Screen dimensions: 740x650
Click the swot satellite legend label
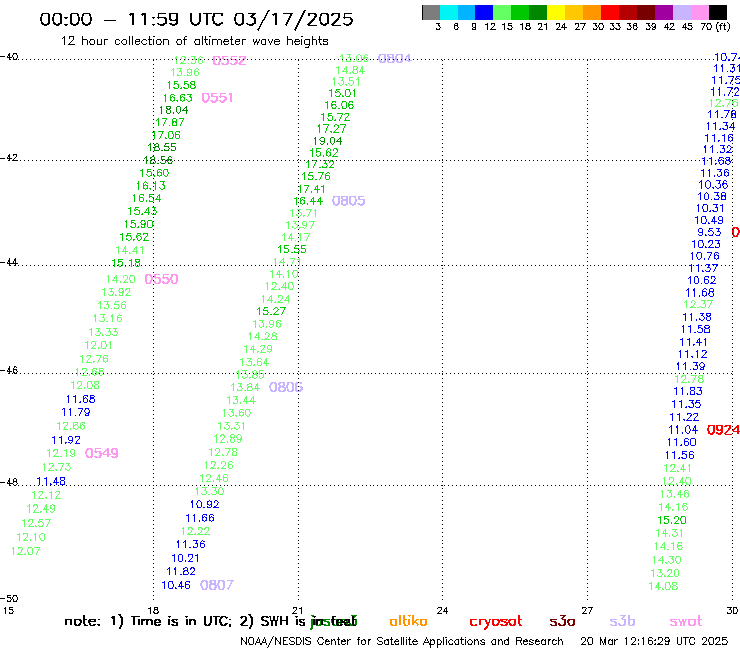(x=686, y=621)
